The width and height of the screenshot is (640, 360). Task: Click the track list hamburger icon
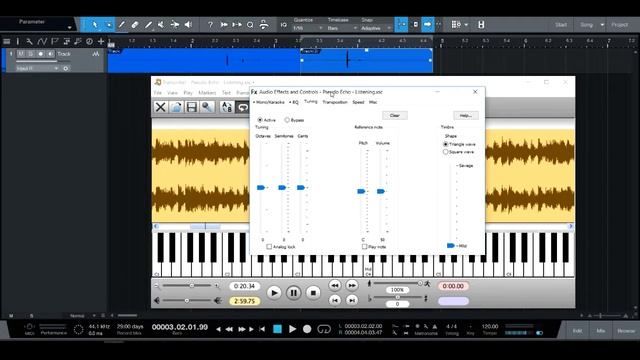(6, 41)
